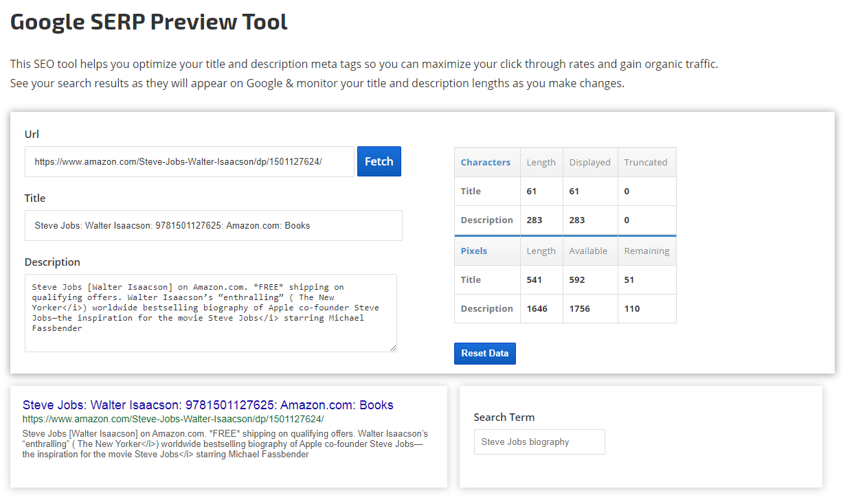Select the Pixels table header
843x504 pixels.
(474, 251)
